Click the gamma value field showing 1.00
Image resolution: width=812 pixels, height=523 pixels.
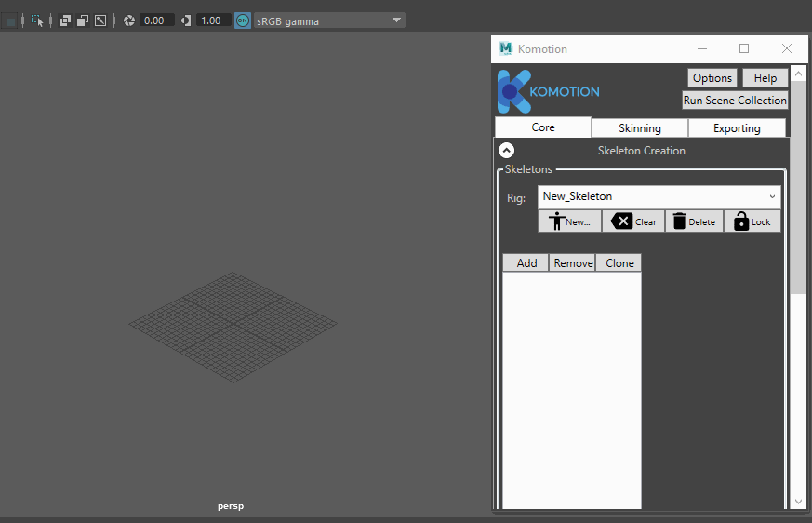click(x=213, y=20)
